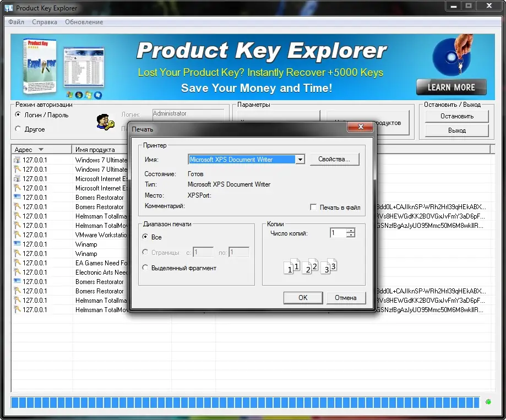Click the pages 'по:' end field
506x420 pixels.
pos(239,252)
